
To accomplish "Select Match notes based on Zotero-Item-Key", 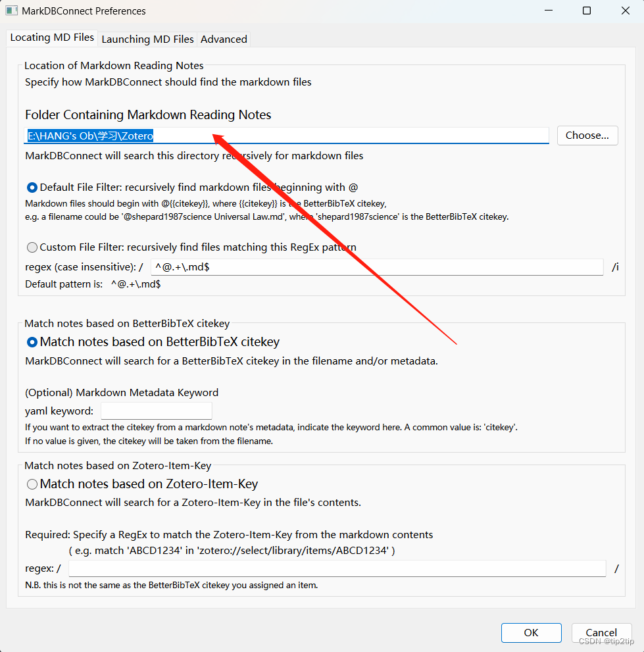I will [x=32, y=484].
